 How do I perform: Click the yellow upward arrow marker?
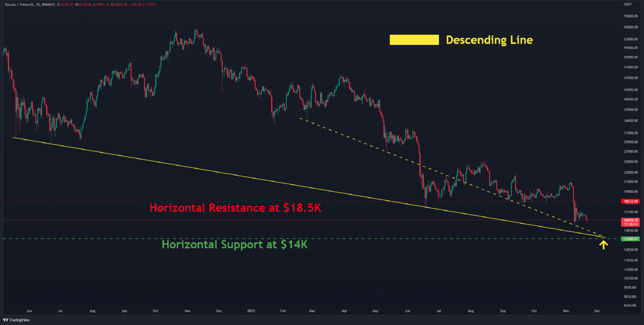(603, 245)
